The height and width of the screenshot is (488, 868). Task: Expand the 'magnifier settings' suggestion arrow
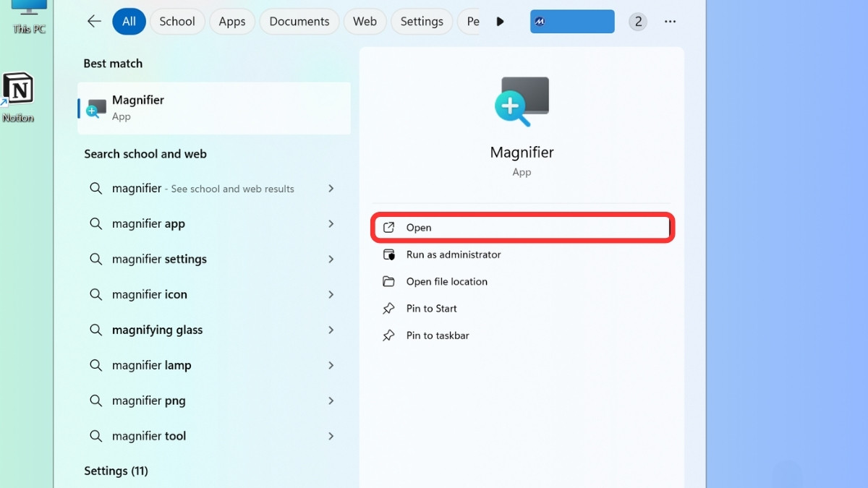point(331,259)
